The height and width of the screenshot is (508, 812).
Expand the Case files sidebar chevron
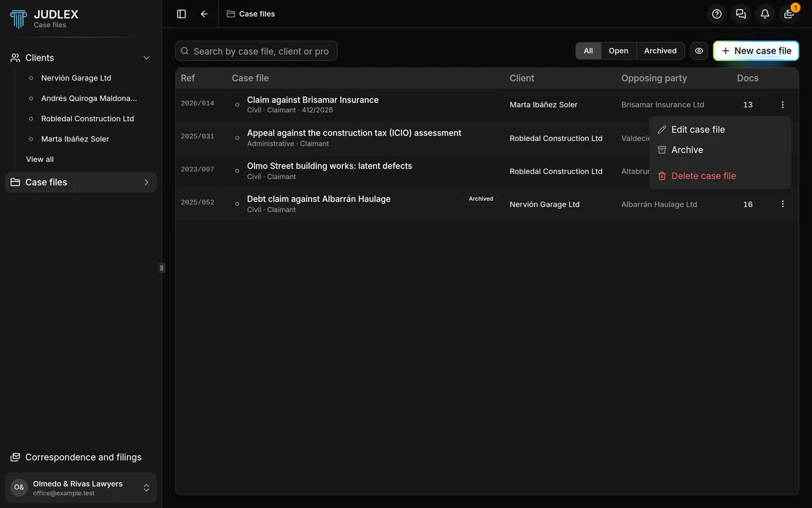(x=146, y=182)
